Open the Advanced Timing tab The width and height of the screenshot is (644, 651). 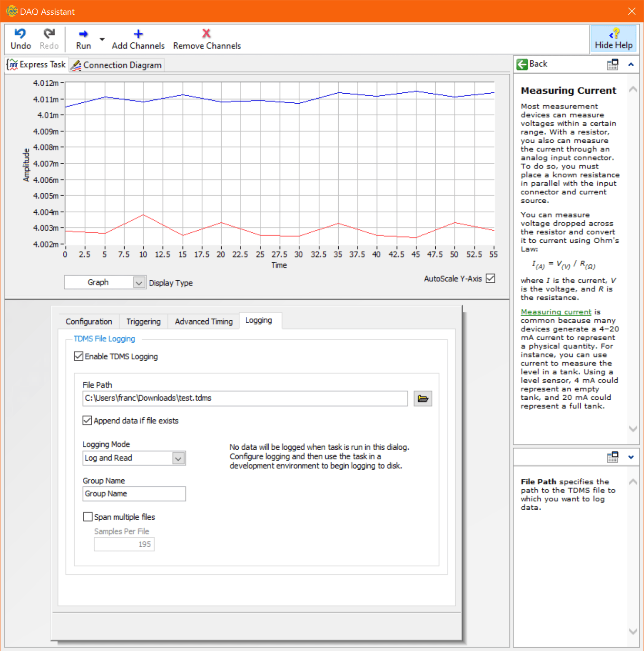click(x=204, y=322)
